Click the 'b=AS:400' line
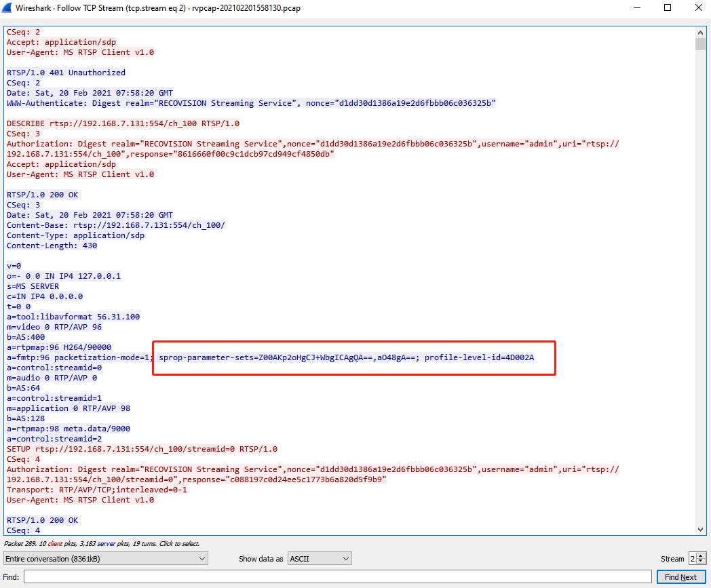The height and width of the screenshot is (588, 711). click(x=25, y=337)
